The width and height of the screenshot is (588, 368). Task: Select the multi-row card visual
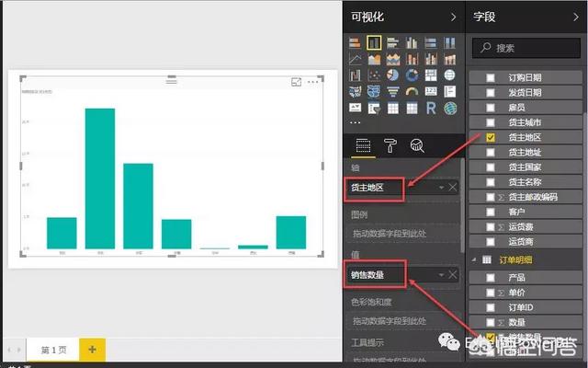tap(449, 92)
